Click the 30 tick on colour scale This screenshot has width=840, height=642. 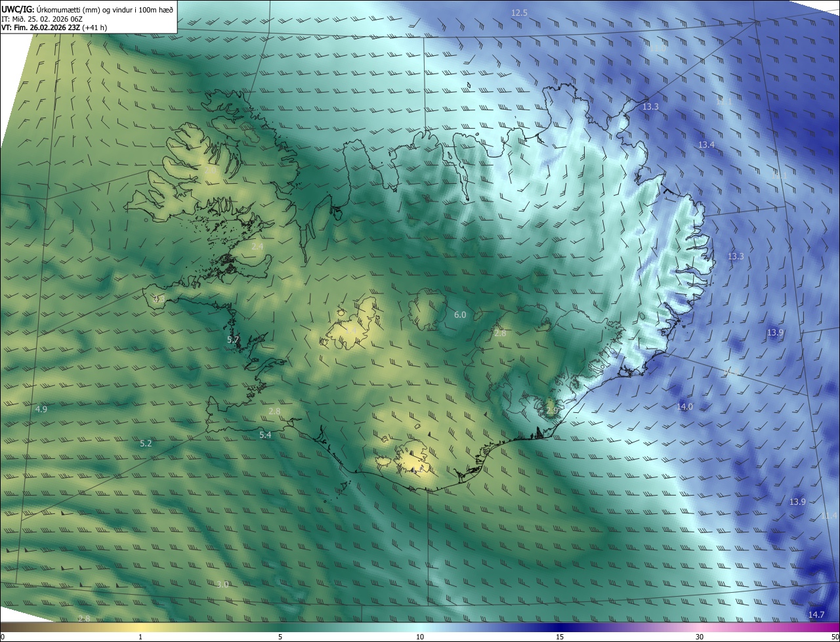pos(700,637)
